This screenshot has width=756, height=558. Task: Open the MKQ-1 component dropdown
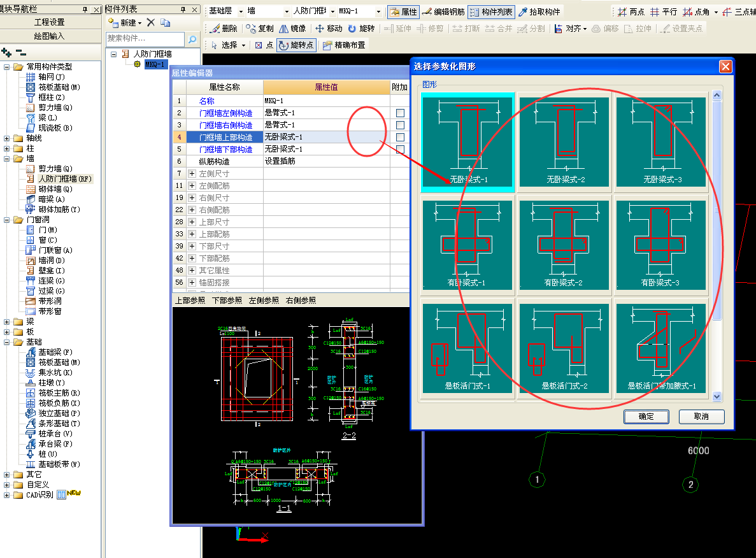tap(378, 11)
